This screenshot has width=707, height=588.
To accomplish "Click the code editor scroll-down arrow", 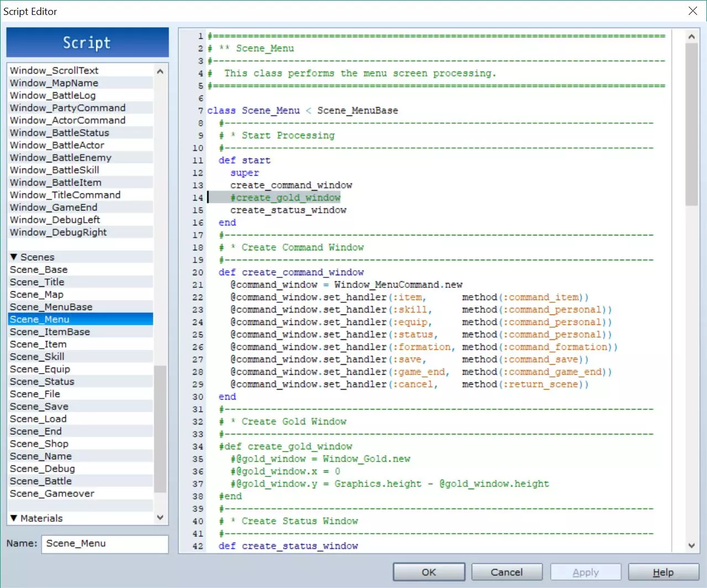I will tap(691, 545).
